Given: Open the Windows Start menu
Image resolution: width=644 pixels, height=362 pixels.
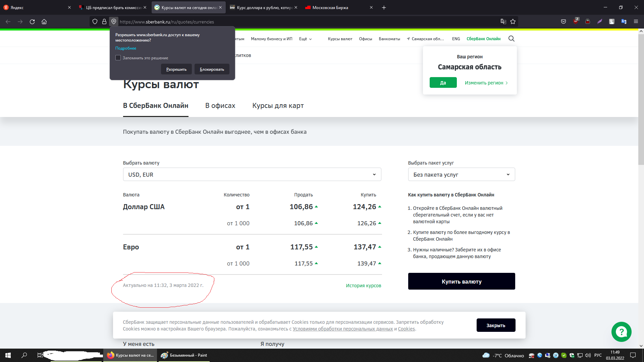Looking at the screenshot, I should tap(8, 355).
